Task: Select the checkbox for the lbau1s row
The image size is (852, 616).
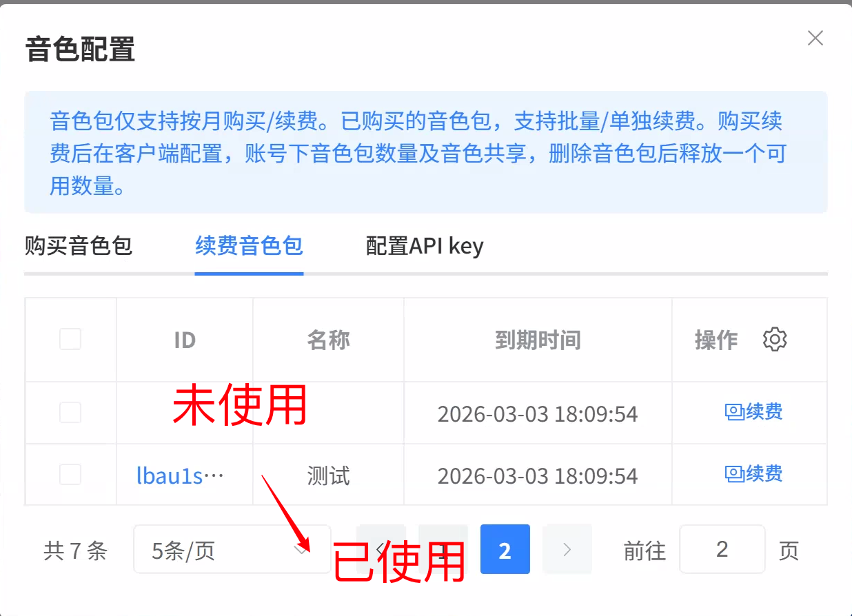Action: point(70,475)
